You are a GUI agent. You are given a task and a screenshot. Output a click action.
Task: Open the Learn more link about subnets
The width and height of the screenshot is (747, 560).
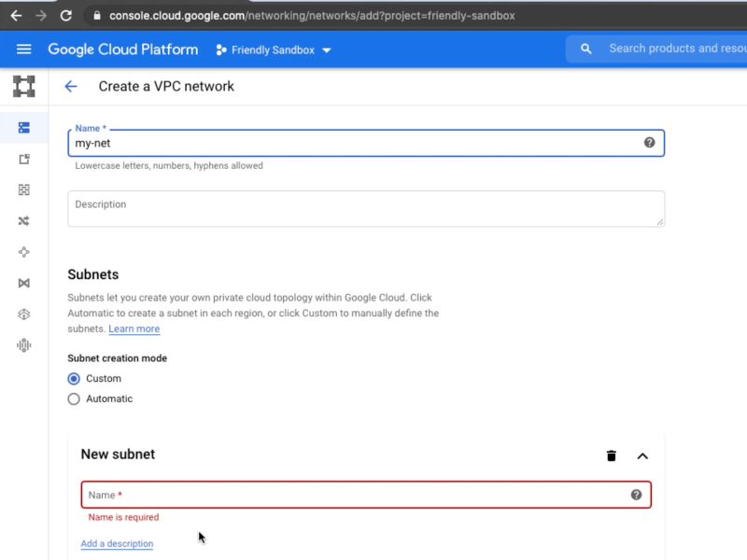coord(134,329)
